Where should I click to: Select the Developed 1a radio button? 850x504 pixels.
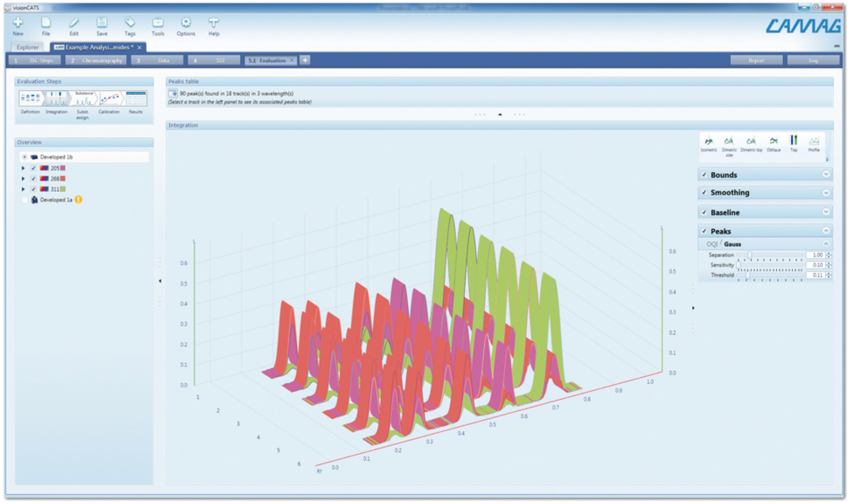pyautogui.click(x=24, y=200)
